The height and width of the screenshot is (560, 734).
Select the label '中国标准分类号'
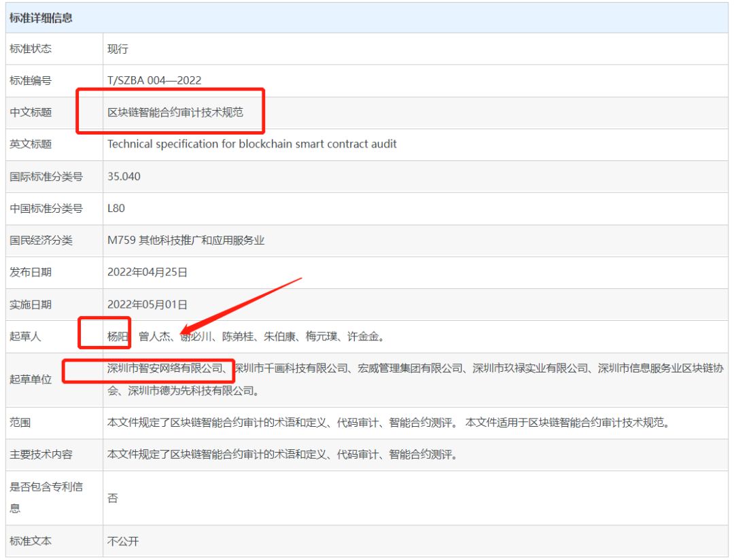pos(46,209)
